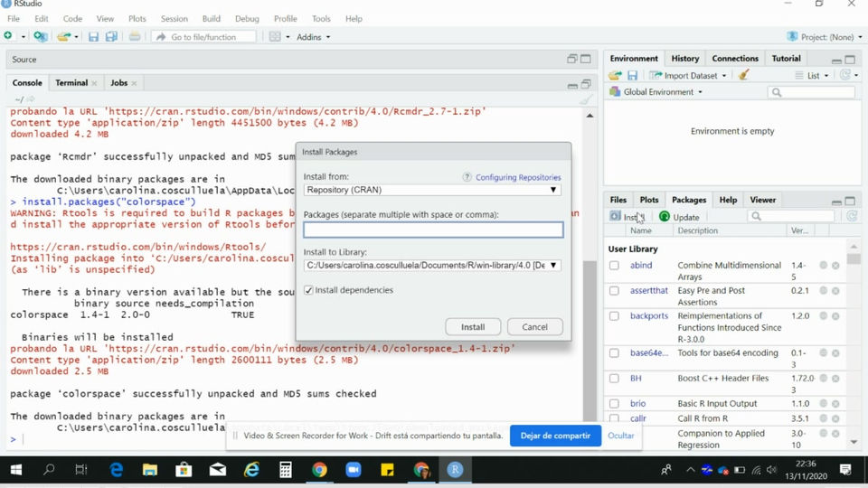Open the Addins dropdown

click(314, 37)
